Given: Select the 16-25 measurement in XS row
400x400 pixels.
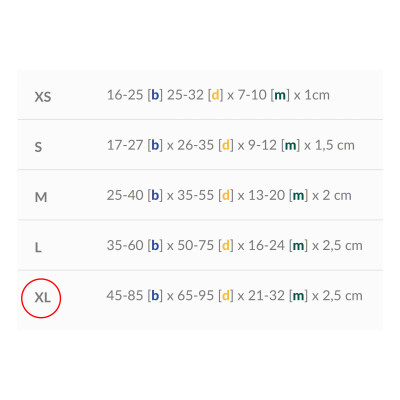Looking at the screenshot, I should click(x=125, y=95).
